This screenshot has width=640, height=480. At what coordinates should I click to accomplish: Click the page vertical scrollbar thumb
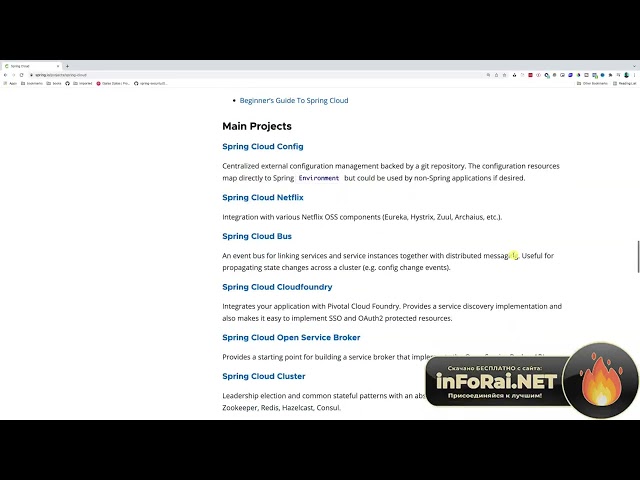click(x=638, y=257)
